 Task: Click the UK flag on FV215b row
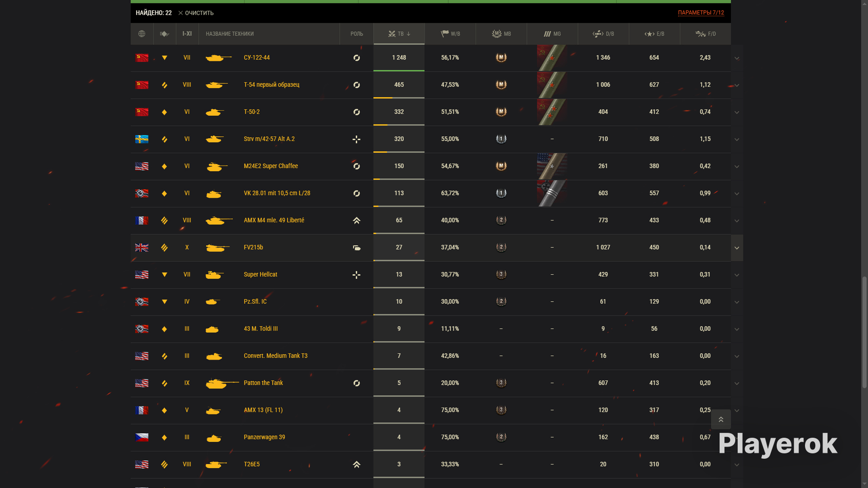[x=142, y=247]
